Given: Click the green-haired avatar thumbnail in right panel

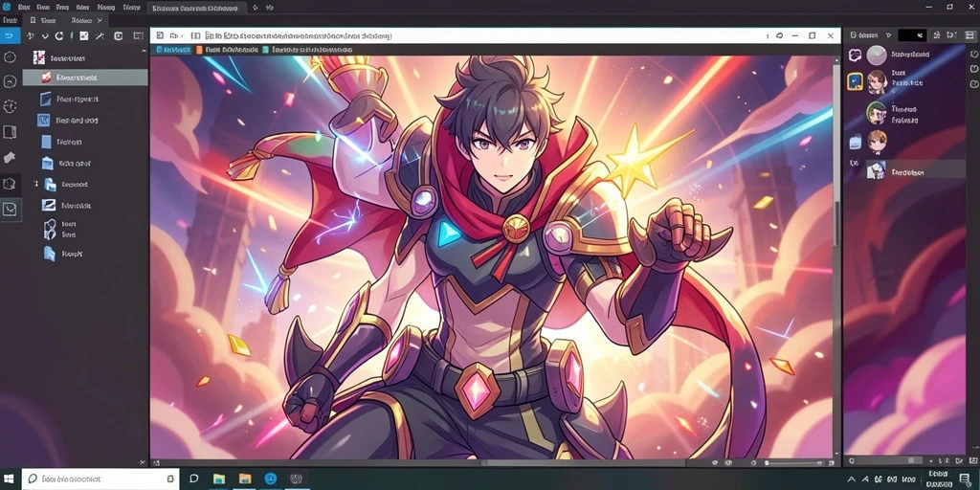Looking at the screenshot, I should point(877,113).
